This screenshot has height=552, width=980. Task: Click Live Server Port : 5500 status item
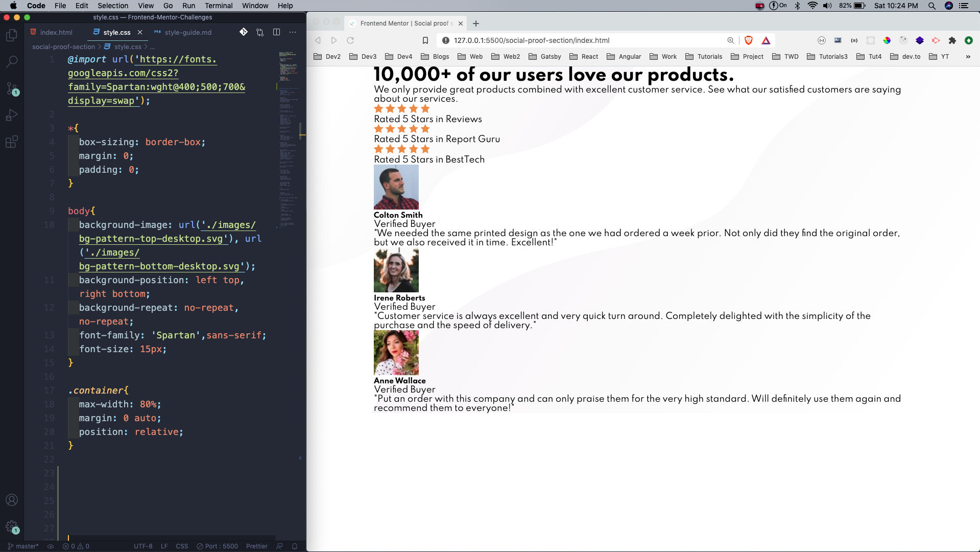click(218, 546)
